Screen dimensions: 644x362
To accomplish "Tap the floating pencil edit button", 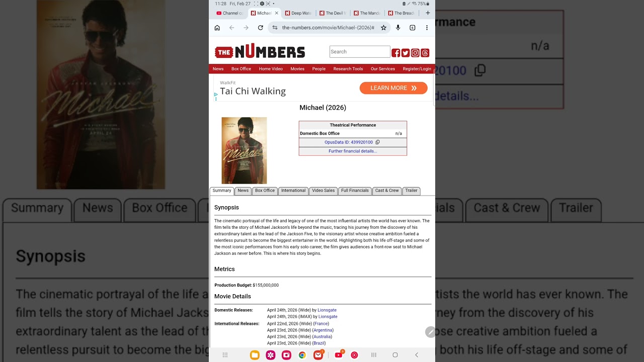I will coord(430,332).
